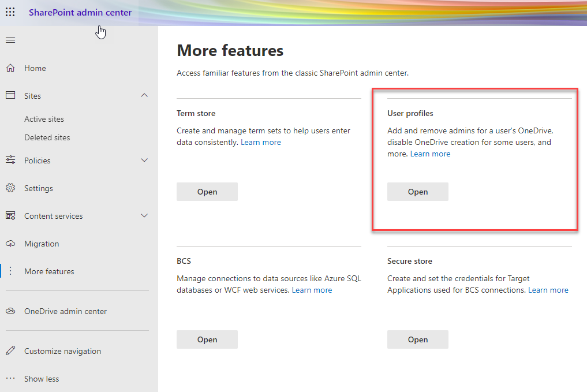Screen dimensions: 587x392
Task: Collapse the navigation hamburger menu
Action: [10, 40]
